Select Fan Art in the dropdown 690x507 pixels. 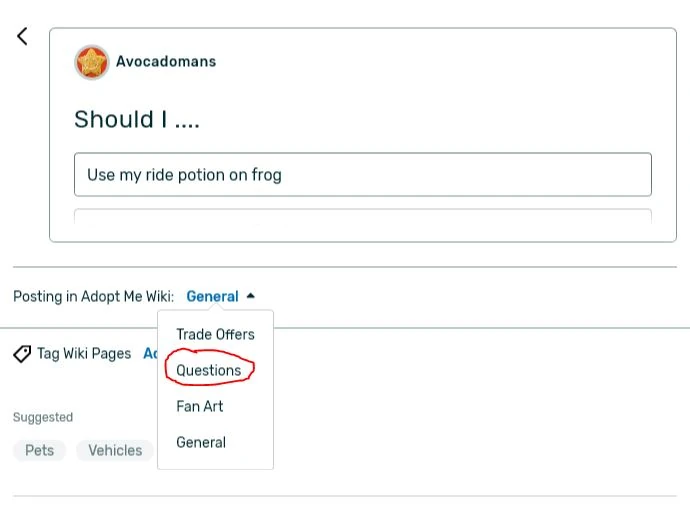200,406
